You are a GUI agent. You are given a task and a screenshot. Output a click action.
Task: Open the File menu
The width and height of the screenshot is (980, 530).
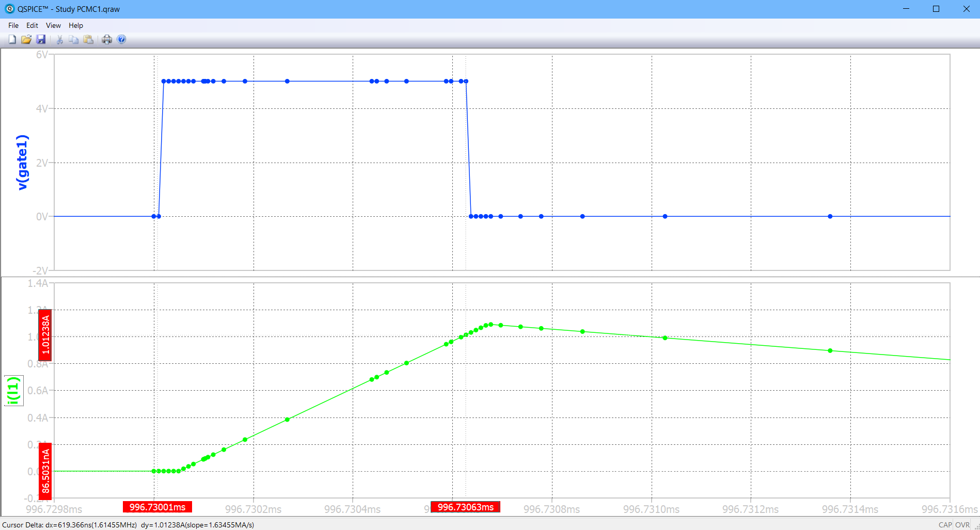pyautogui.click(x=13, y=25)
